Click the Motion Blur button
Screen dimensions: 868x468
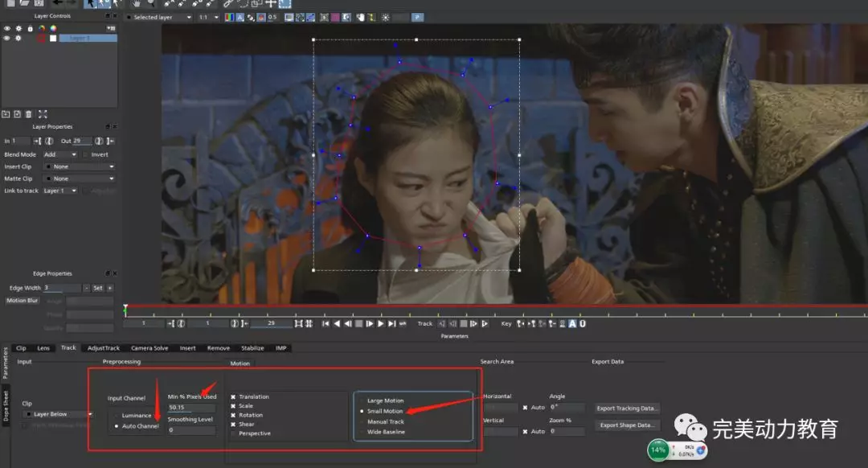tap(23, 301)
